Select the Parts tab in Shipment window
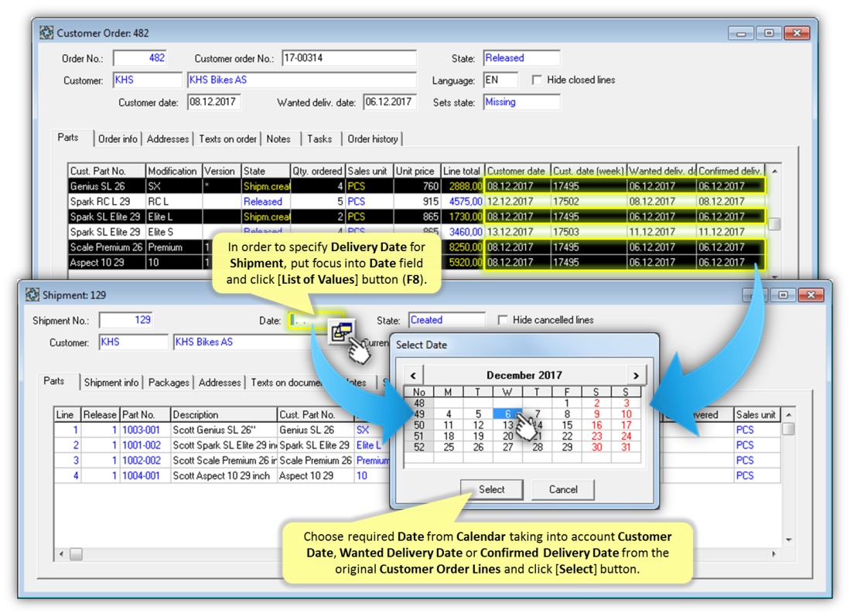Viewport: 850px width, 616px height. click(x=53, y=381)
